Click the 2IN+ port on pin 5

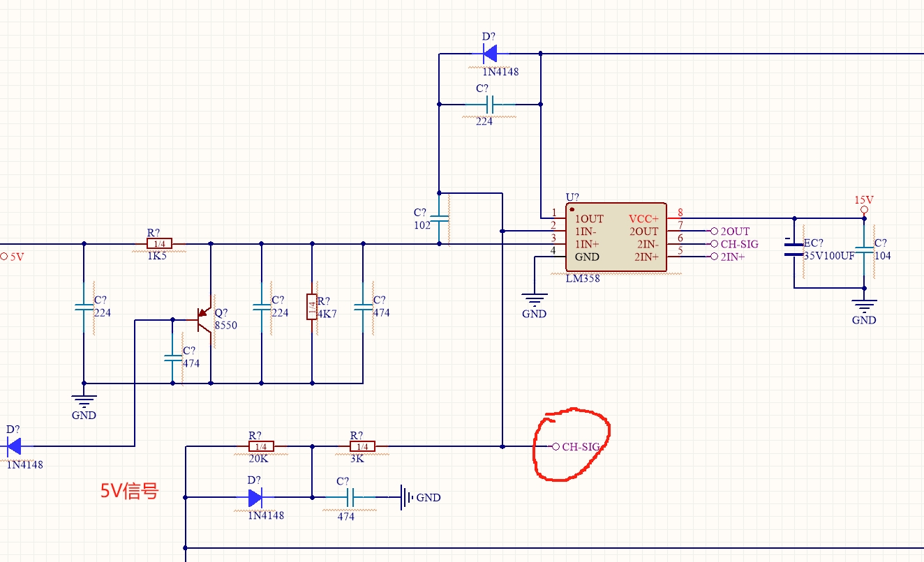click(728, 257)
